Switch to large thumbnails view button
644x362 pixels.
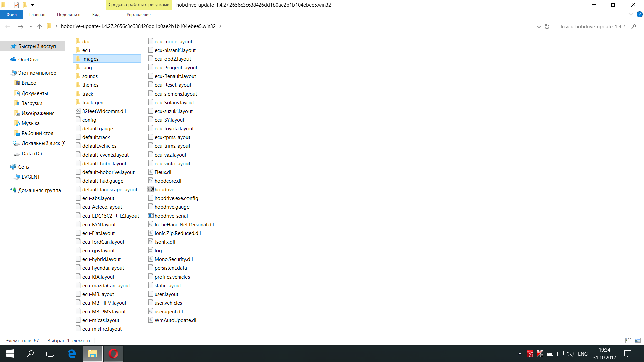[x=638, y=340]
